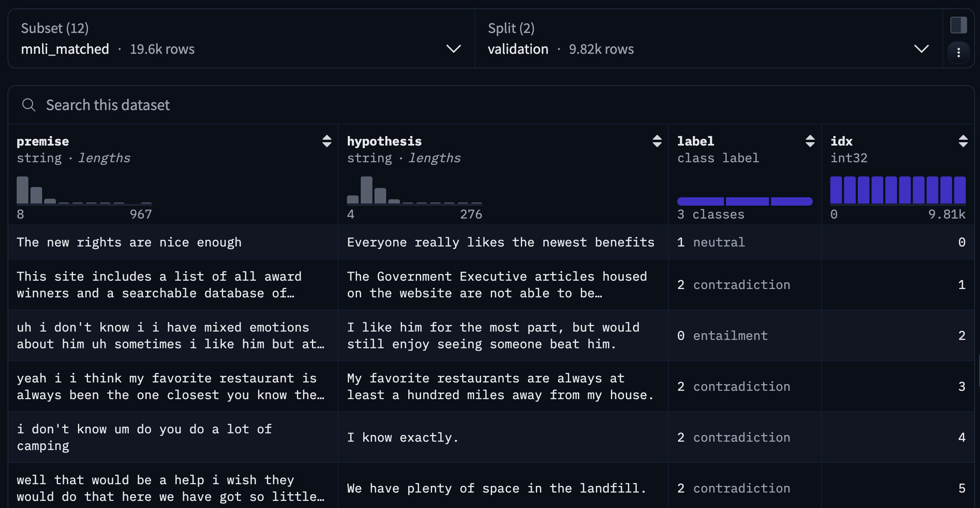Click the tallest premise lengths histogram bar
This screenshot has height=508, width=980.
pyautogui.click(x=23, y=190)
